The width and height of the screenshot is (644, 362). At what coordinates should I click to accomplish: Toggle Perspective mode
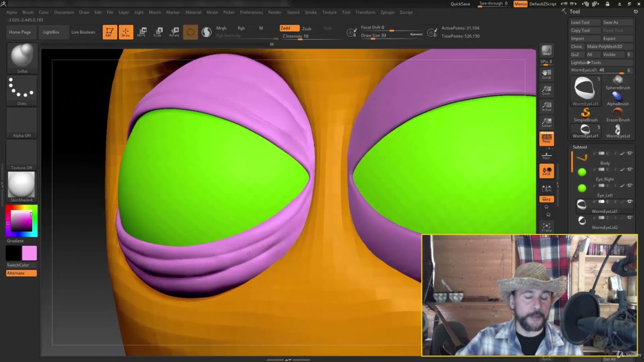546,138
